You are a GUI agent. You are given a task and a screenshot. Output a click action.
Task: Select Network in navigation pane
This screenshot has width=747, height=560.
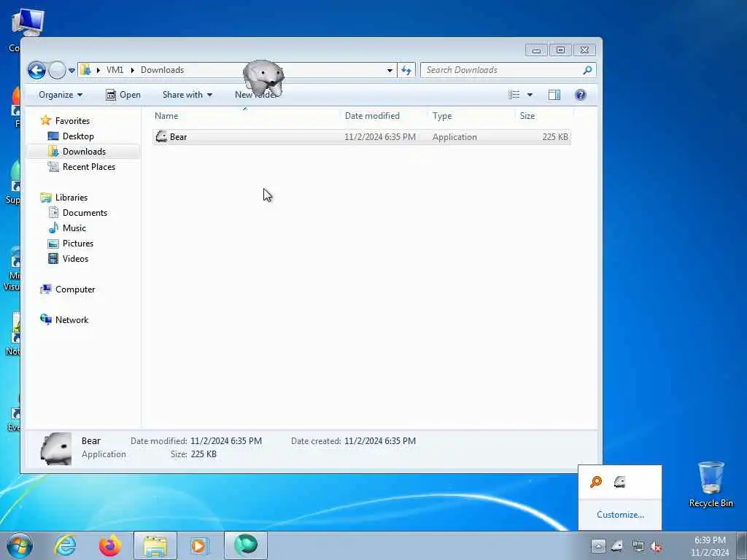(x=72, y=320)
